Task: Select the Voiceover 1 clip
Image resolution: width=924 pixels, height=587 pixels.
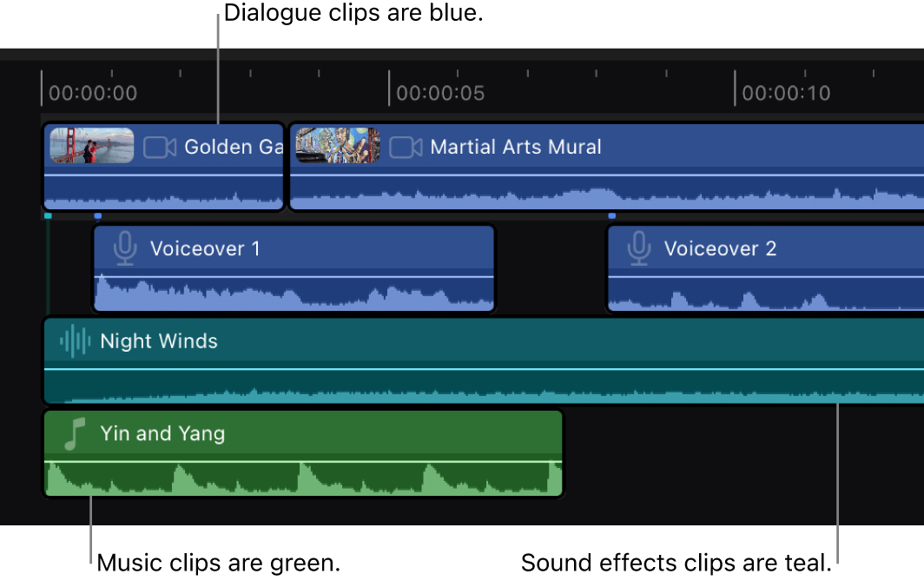Action: coord(294,267)
